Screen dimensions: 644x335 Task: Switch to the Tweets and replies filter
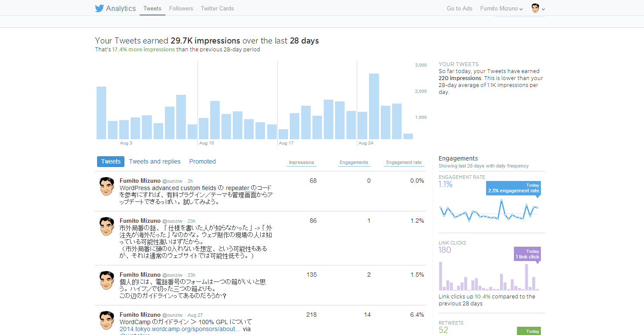coord(154,161)
